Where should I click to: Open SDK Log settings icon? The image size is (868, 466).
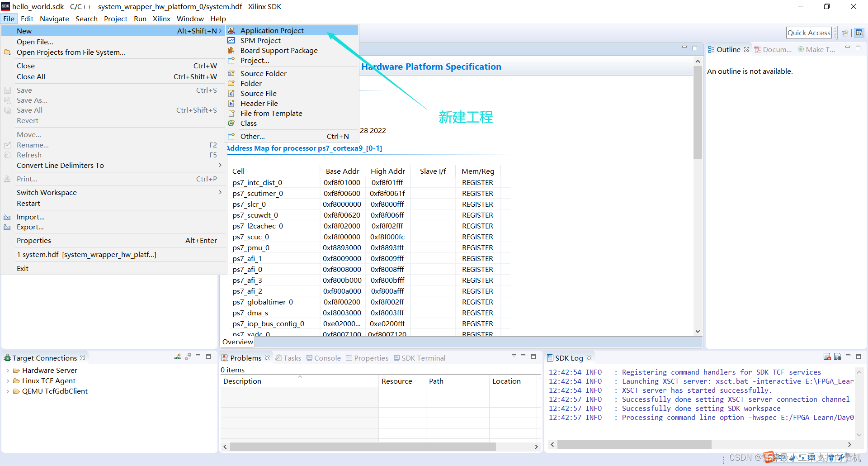click(837, 357)
